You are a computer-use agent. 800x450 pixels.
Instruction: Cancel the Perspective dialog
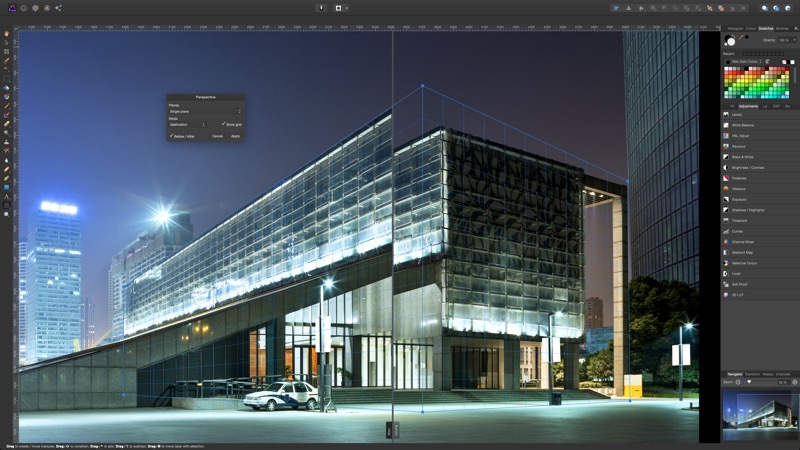217,136
